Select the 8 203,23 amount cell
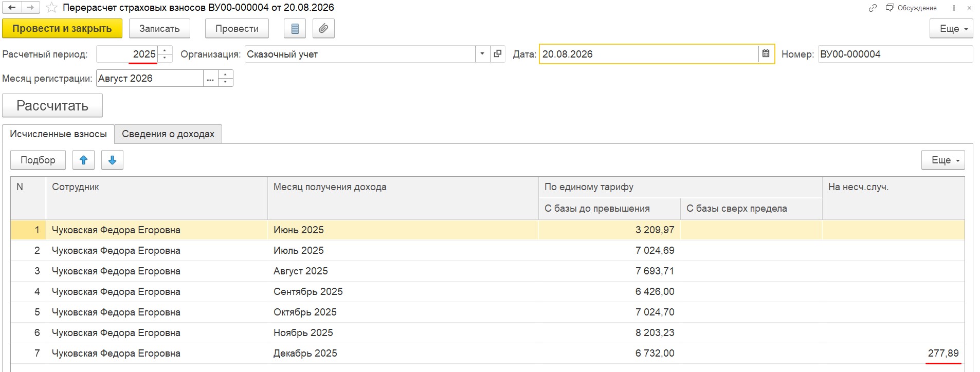980x372 pixels. (x=609, y=333)
